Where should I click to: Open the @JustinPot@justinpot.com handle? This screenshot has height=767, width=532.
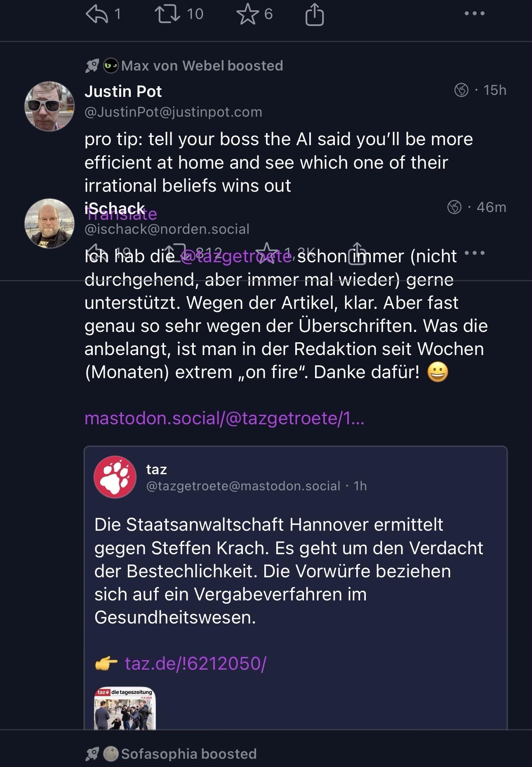tap(173, 112)
